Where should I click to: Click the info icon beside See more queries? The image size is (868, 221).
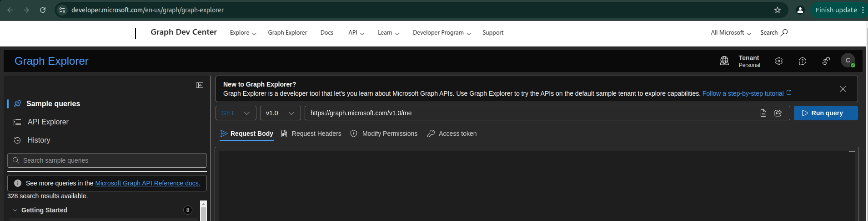18,183
